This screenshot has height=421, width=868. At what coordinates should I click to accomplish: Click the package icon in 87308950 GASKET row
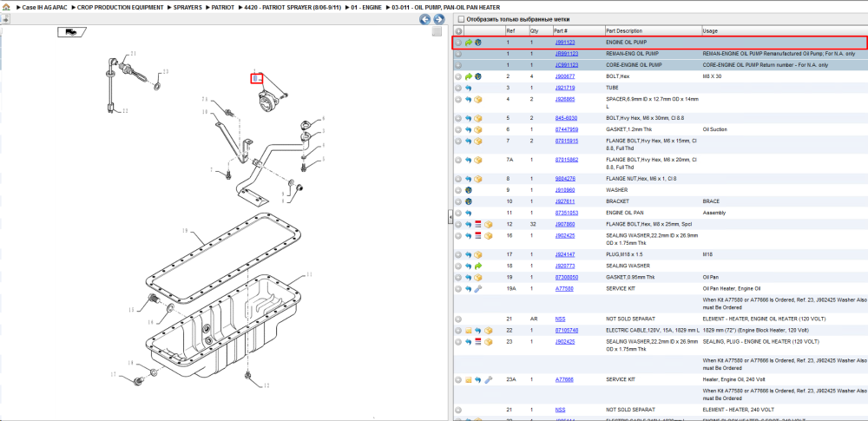(477, 277)
